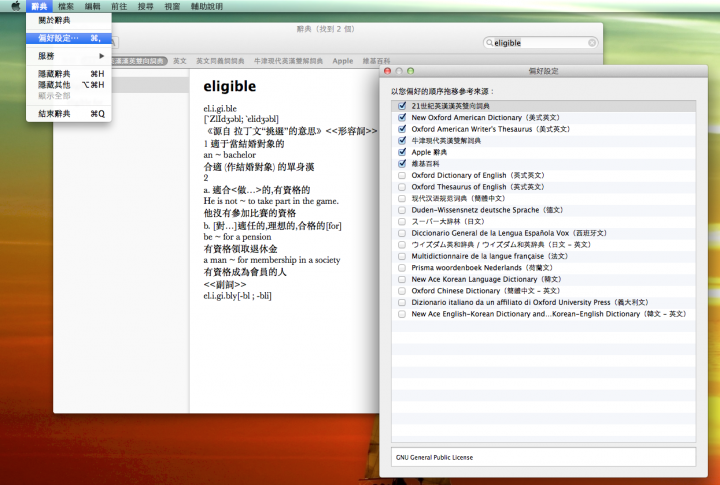The width and height of the screenshot is (720, 485).
Task: Open the Apple menu
Action: tap(16, 6)
